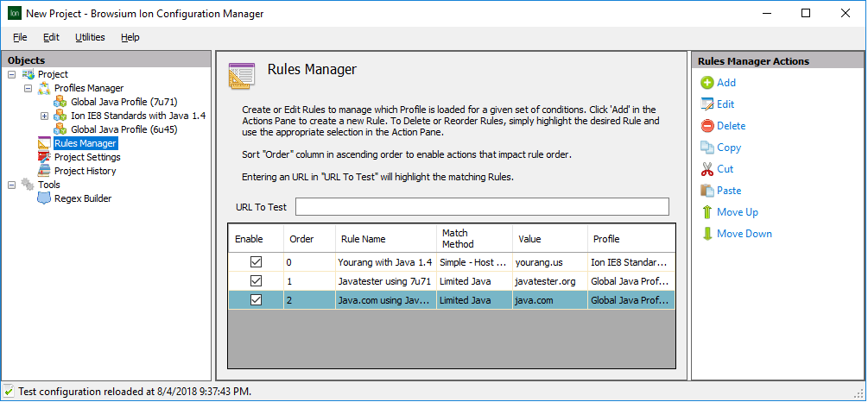This screenshot has width=868, height=402.
Task: Collapse the Profiles Manager node
Action: point(28,88)
